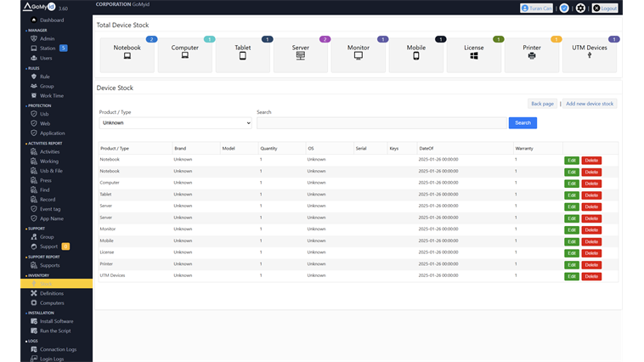Select the Tablet device icon
Screen dimensions: 644x362
pyautogui.click(x=242, y=56)
